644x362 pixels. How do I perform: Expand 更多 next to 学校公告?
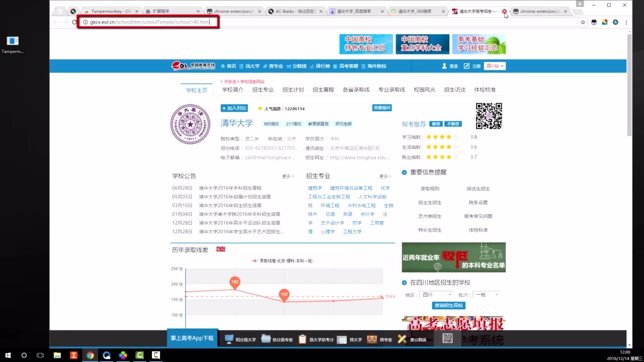288,176
